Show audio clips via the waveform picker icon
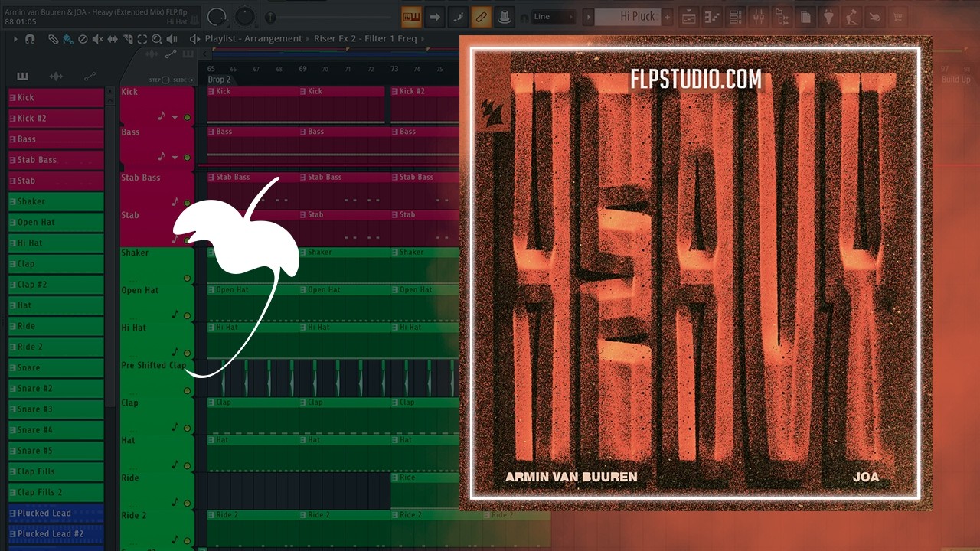980x551 pixels. [x=56, y=77]
